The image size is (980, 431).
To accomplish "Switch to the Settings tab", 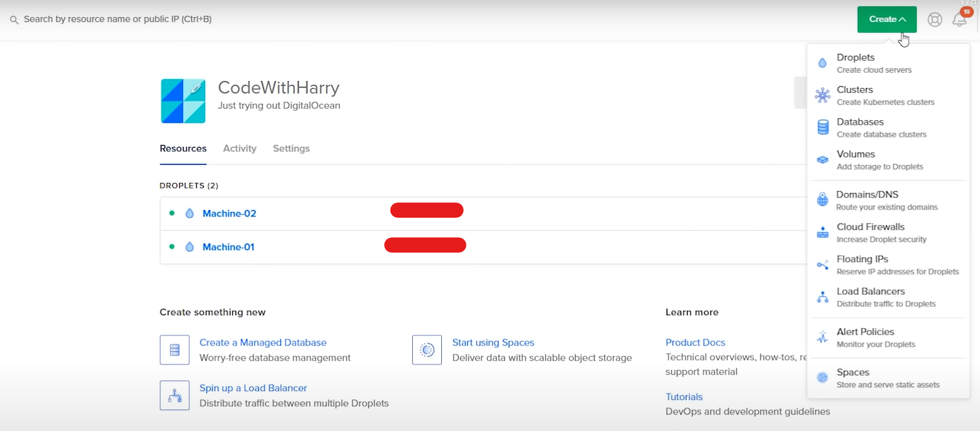I will 291,149.
